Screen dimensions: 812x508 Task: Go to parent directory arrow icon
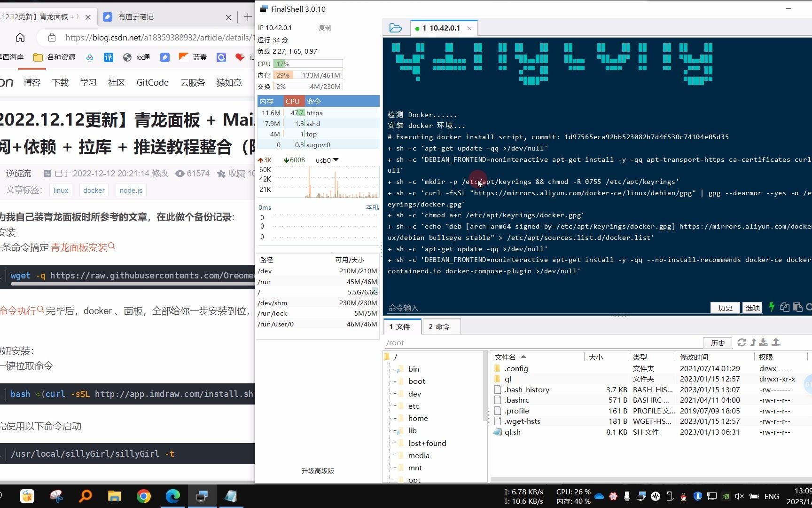coord(753,342)
